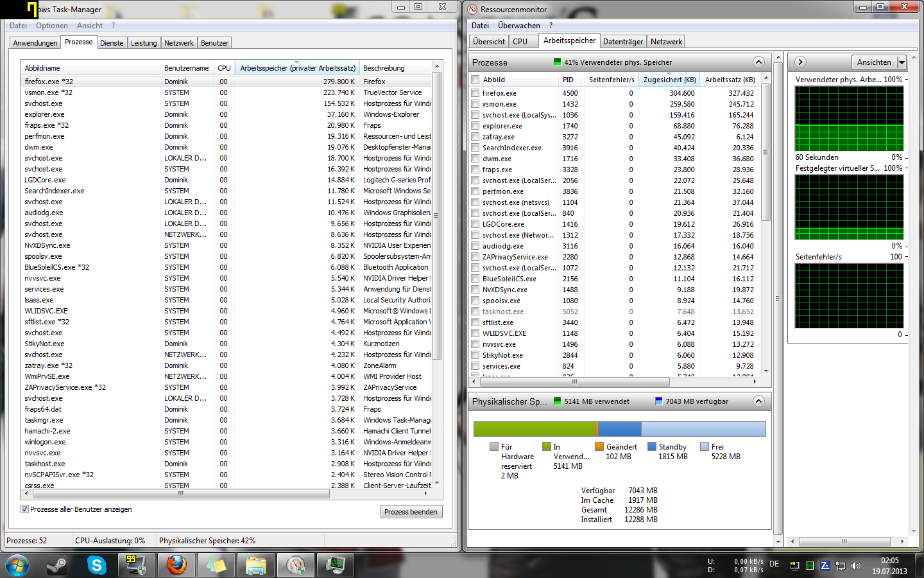Check the Abbild header select-all checkbox

(x=475, y=80)
